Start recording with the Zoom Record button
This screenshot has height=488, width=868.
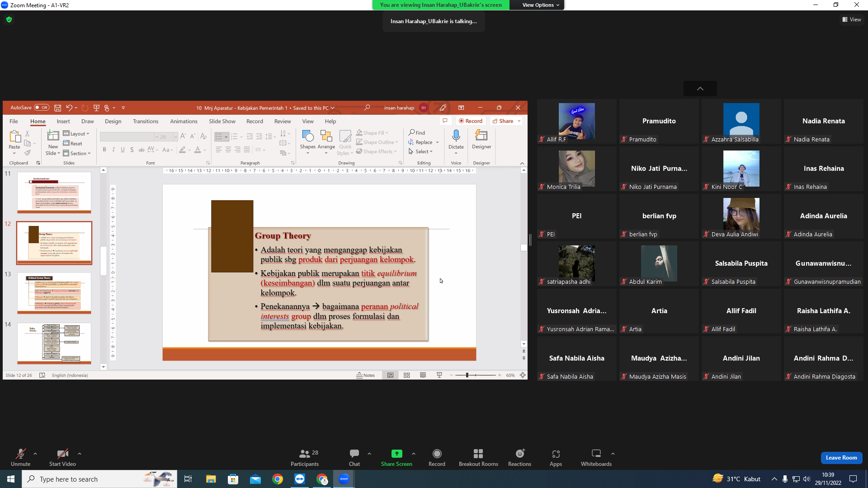(437, 457)
